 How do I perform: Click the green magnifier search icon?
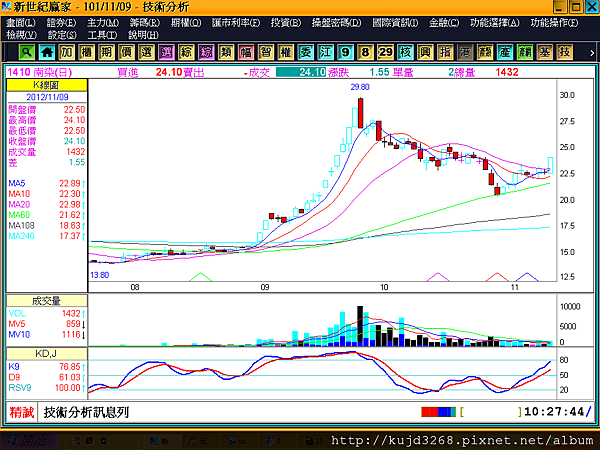click(x=27, y=52)
